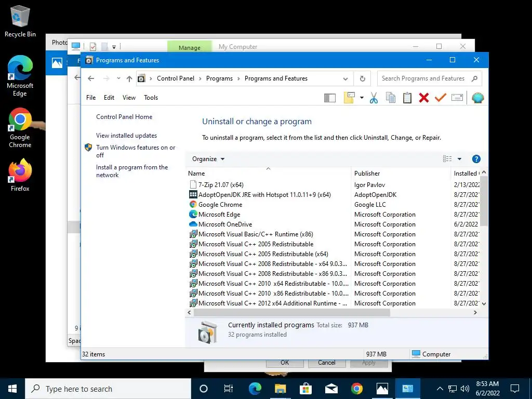This screenshot has width=532, height=399.
Task: Click Control Panel in the breadcrumb path
Action: (176, 78)
